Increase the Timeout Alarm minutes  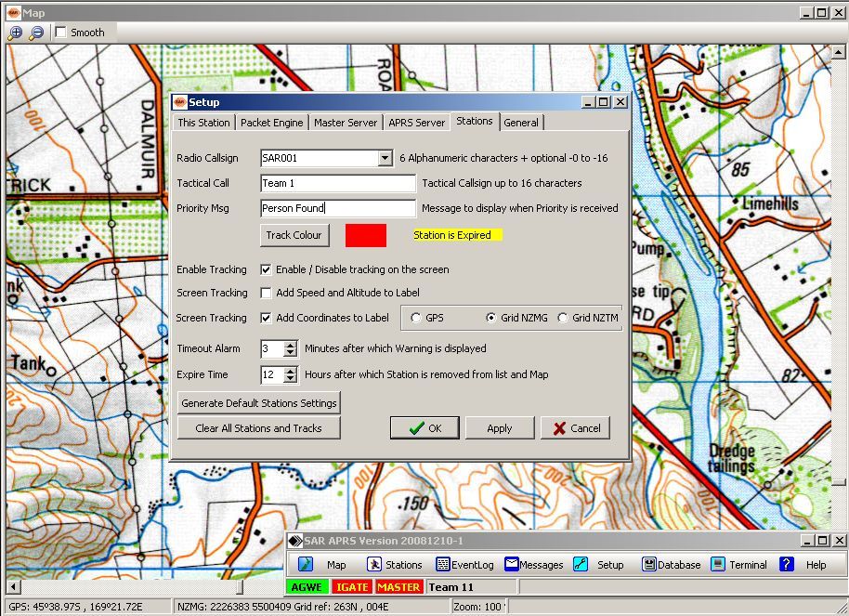(x=291, y=345)
